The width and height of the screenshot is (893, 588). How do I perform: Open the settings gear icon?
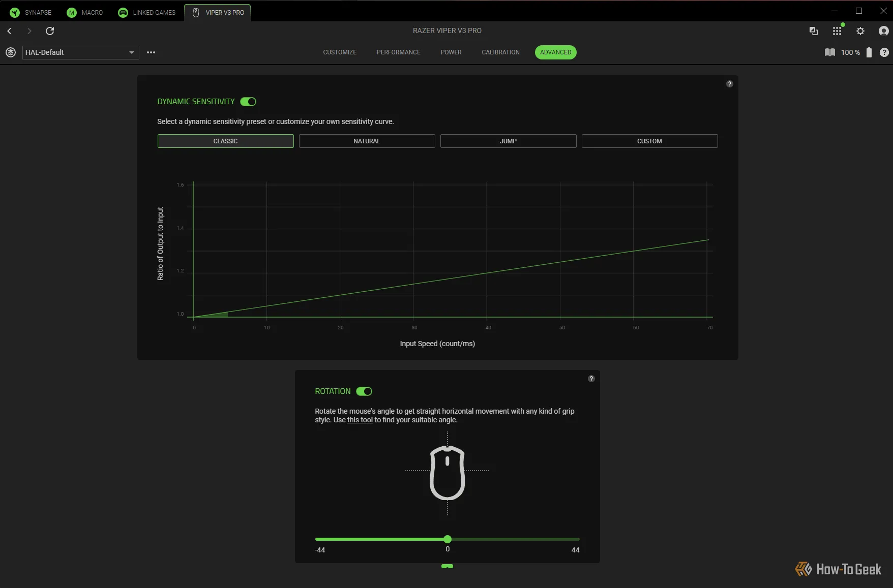pyautogui.click(x=860, y=31)
